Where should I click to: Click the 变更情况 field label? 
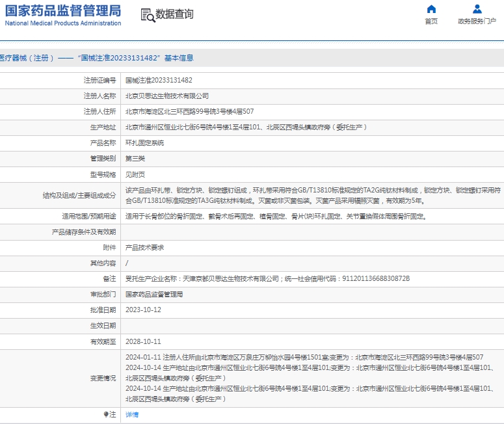[x=103, y=378]
